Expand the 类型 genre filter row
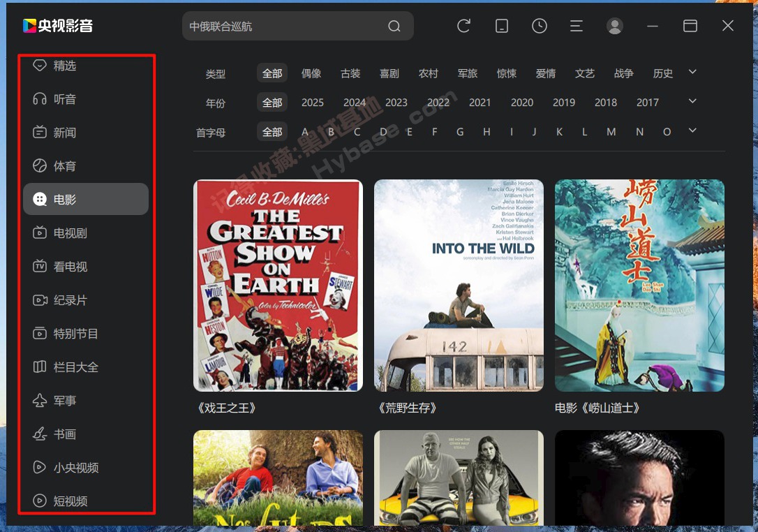The width and height of the screenshot is (758, 532). click(x=692, y=72)
